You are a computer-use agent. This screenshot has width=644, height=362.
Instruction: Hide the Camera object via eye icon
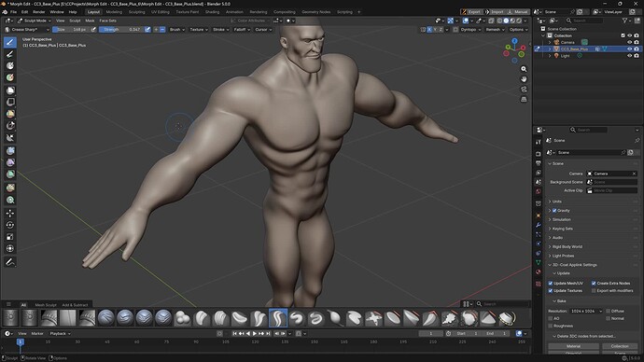click(x=629, y=42)
